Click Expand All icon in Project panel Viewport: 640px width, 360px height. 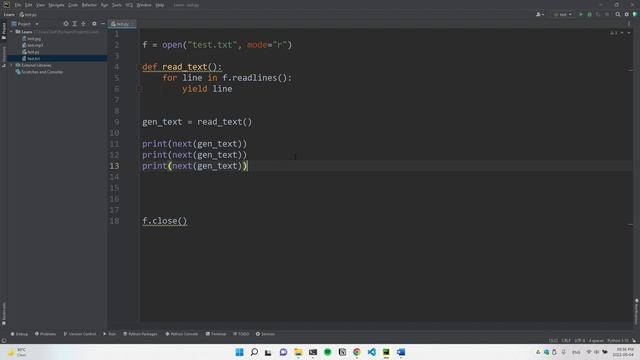coord(75,24)
